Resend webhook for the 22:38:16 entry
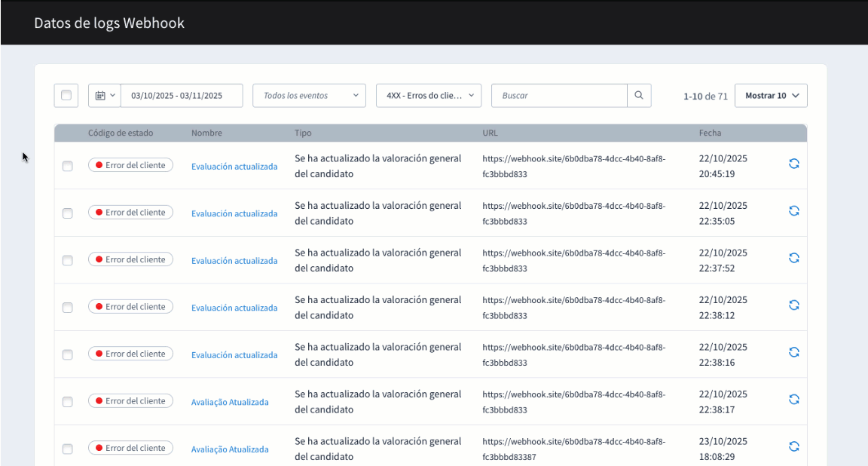Image resolution: width=868 pixels, height=466 pixels. click(x=793, y=351)
